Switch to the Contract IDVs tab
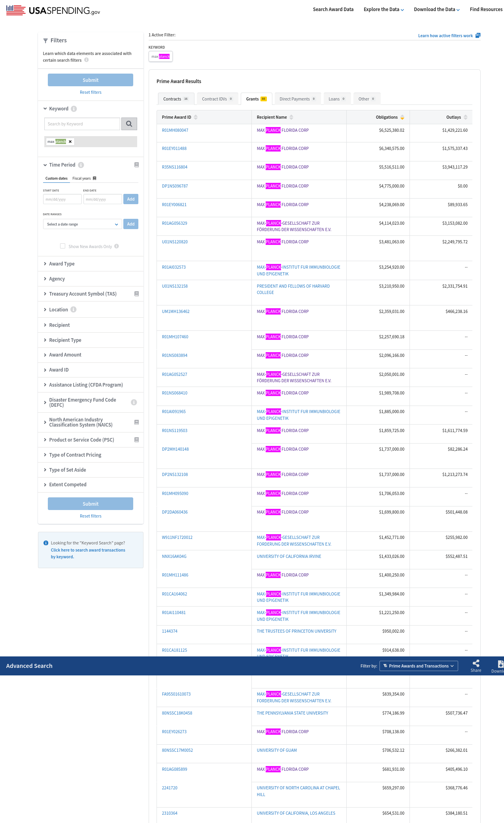This screenshot has height=823, width=504. [x=217, y=99]
